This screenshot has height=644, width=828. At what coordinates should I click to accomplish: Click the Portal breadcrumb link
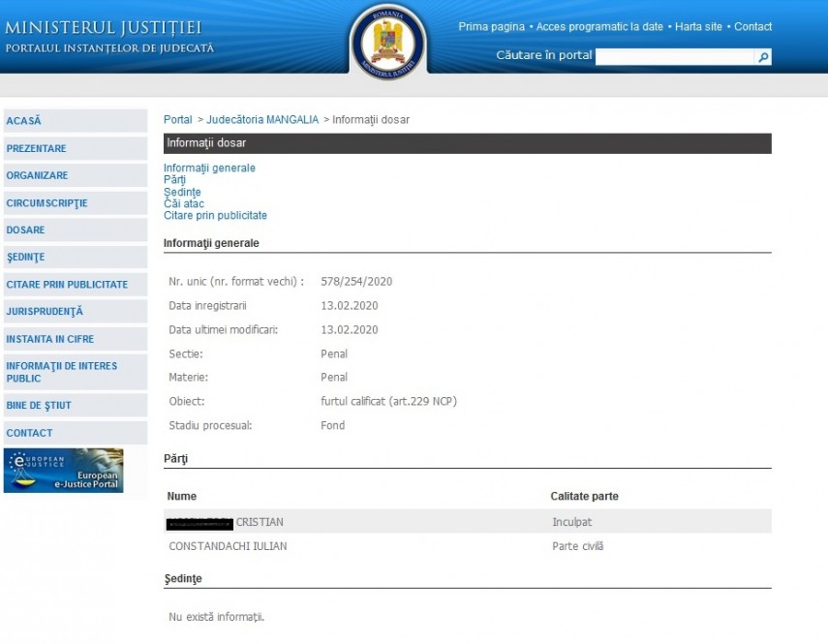click(177, 120)
